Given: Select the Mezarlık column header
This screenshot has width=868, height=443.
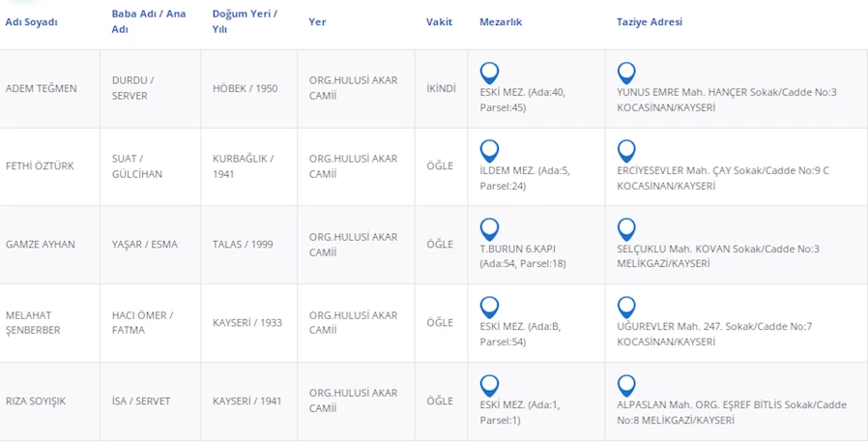Looking at the screenshot, I should pos(501,22).
